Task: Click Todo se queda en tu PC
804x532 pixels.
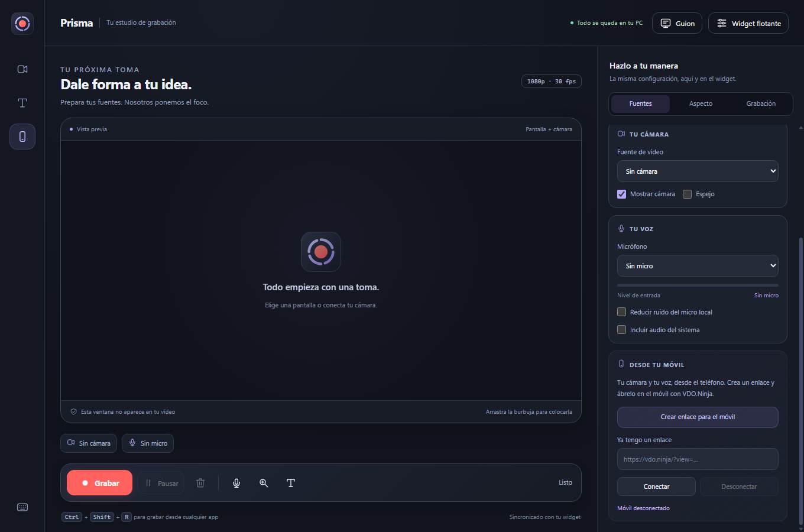Action: coord(610,23)
